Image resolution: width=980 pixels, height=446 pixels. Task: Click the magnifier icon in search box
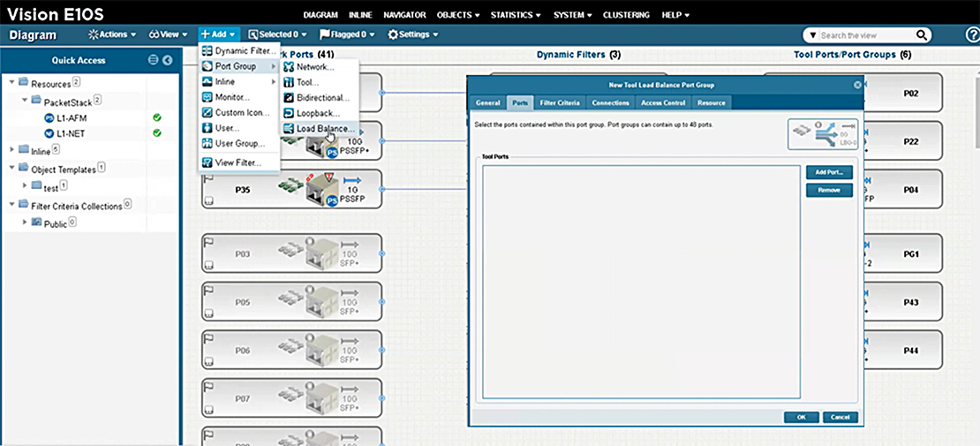[921, 35]
